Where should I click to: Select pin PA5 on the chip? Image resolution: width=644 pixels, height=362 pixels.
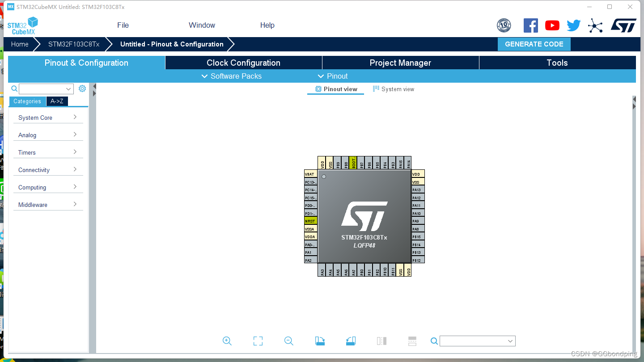(x=338, y=270)
